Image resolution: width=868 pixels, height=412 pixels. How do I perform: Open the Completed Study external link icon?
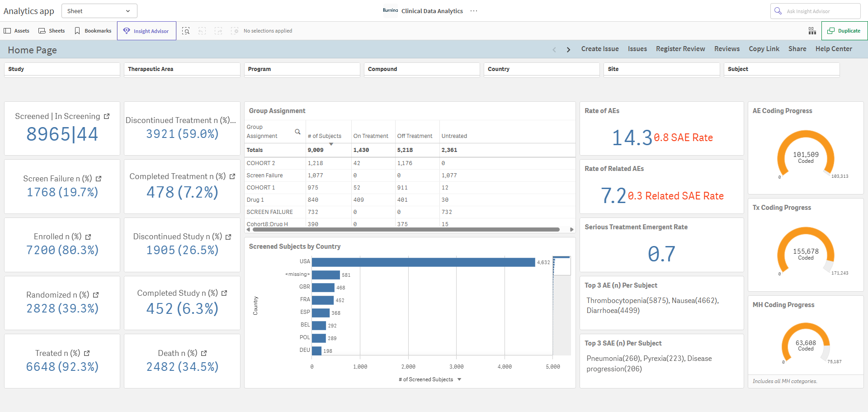click(224, 293)
